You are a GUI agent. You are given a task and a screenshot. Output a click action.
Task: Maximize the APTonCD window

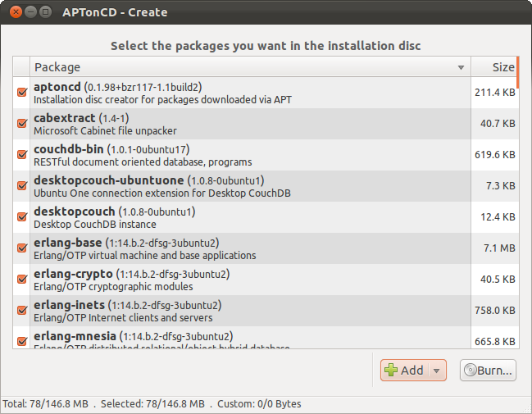[45, 12]
